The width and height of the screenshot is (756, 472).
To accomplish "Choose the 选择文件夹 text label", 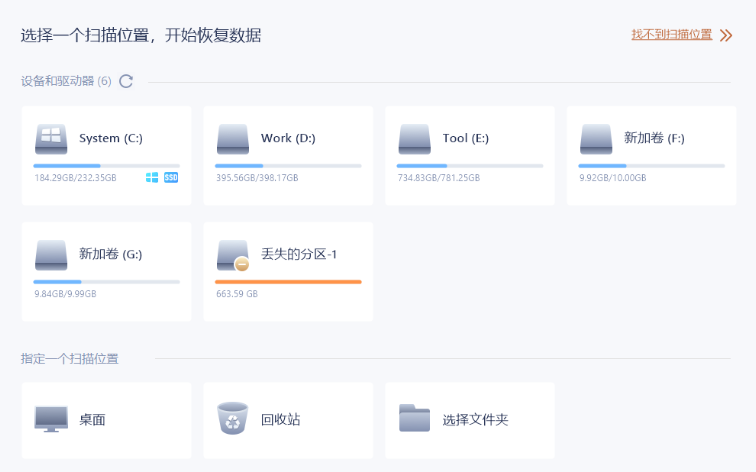I will coord(475,419).
